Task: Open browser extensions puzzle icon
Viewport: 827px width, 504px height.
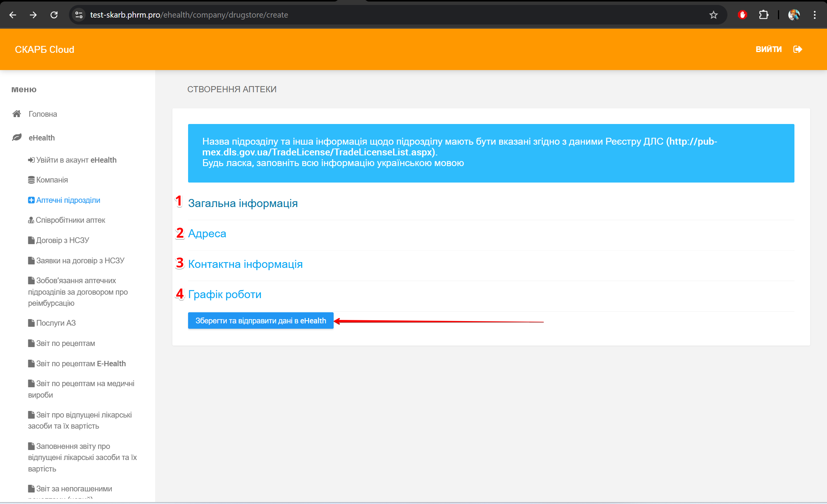Action: point(763,15)
